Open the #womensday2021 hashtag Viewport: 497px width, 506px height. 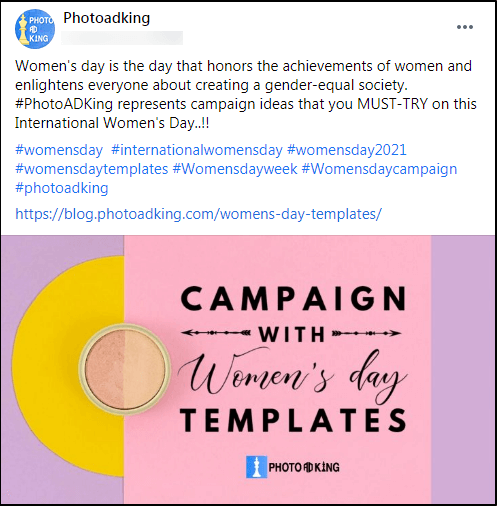point(347,150)
